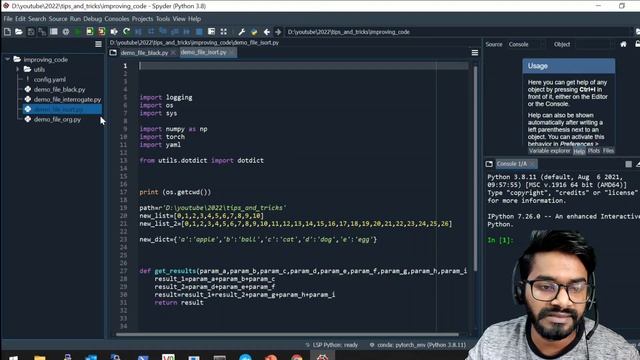
Task: Open Preferences with the wrench icon
Action: 242,32
